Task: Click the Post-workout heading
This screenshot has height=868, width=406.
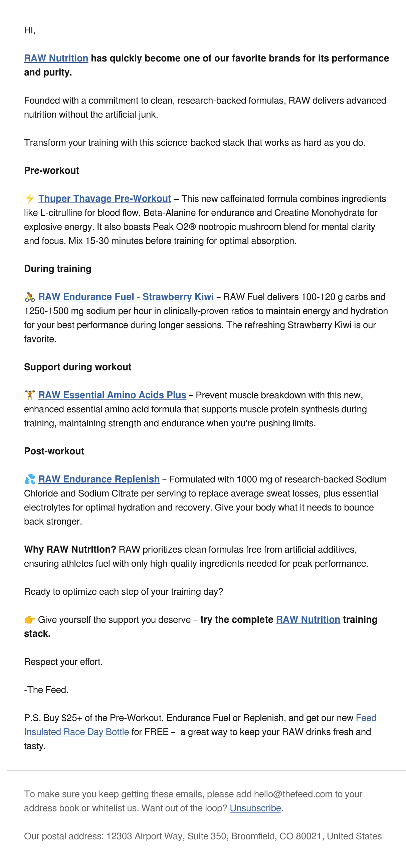Action: coord(54,451)
